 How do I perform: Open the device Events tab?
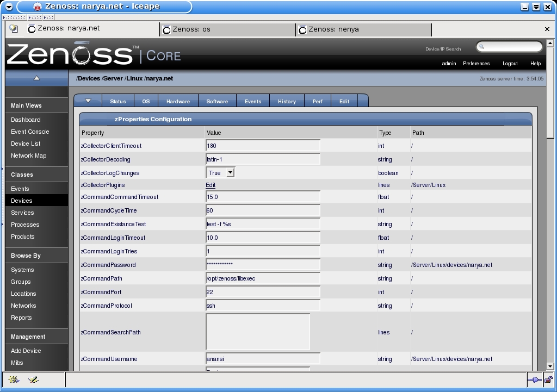(x=253, y=101)
